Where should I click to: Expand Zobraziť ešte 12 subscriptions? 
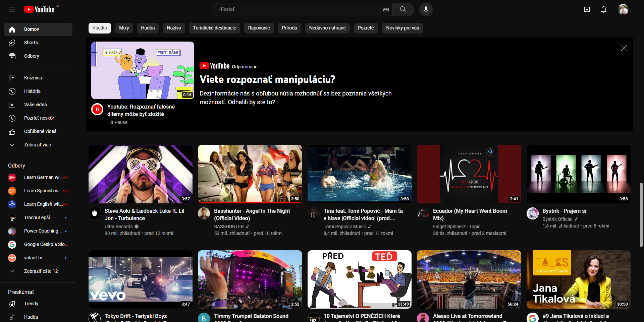point(38,271)
